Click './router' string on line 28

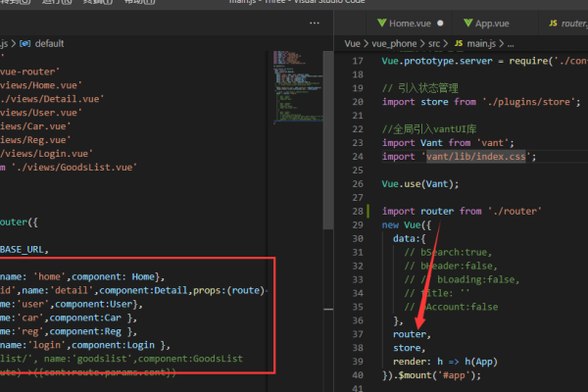(514, 212)
